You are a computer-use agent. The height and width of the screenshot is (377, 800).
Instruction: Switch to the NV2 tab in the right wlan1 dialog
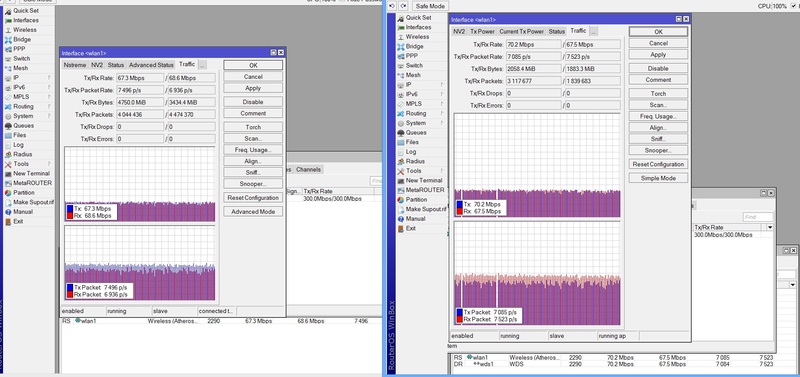[x=459, y=31]
